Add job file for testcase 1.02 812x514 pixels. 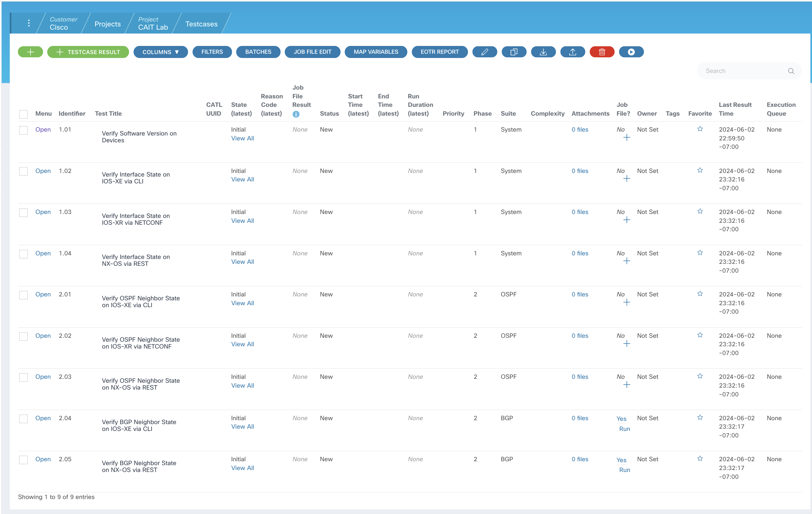pyautogui.click(x=626, y=178)
